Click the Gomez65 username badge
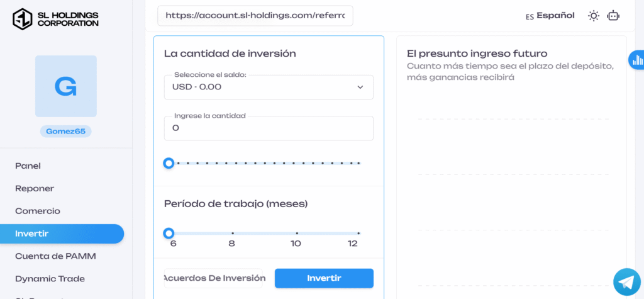This screenshot has height=299, width=644. click(x=65, y=132)
